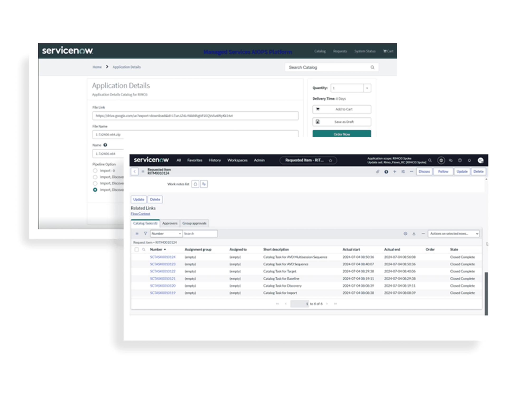Go back using the left chevron button
This screenshot has width=528, height=420.
[135, 171]
